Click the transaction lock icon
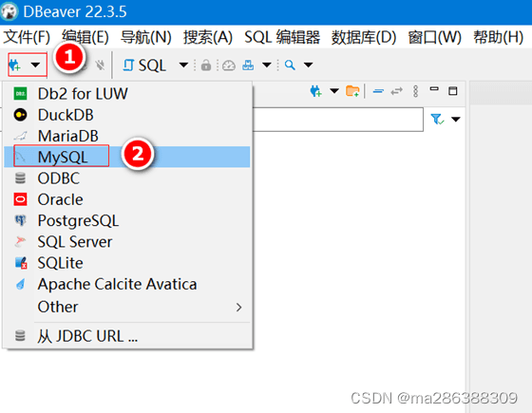 [206, 65]
